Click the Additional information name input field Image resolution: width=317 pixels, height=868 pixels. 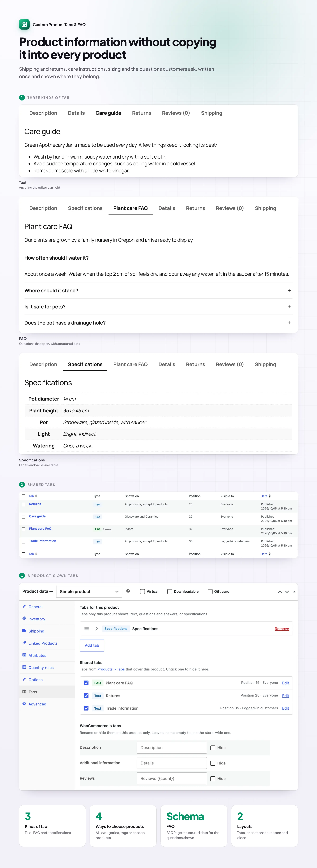click(x=172, y=763)
